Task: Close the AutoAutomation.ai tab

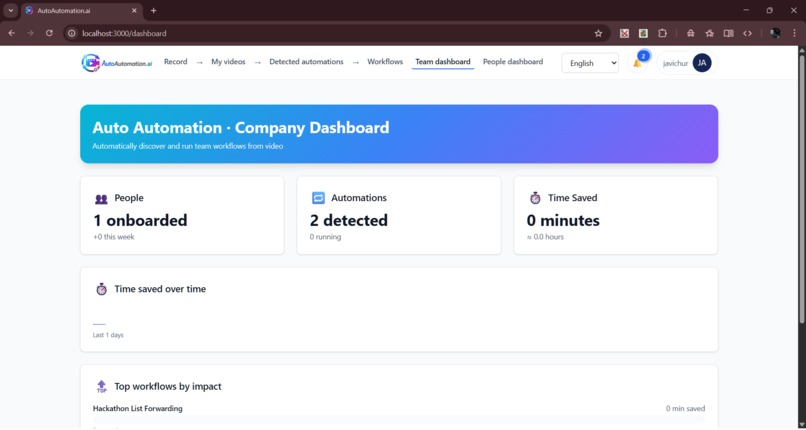Action: point(134,10)
